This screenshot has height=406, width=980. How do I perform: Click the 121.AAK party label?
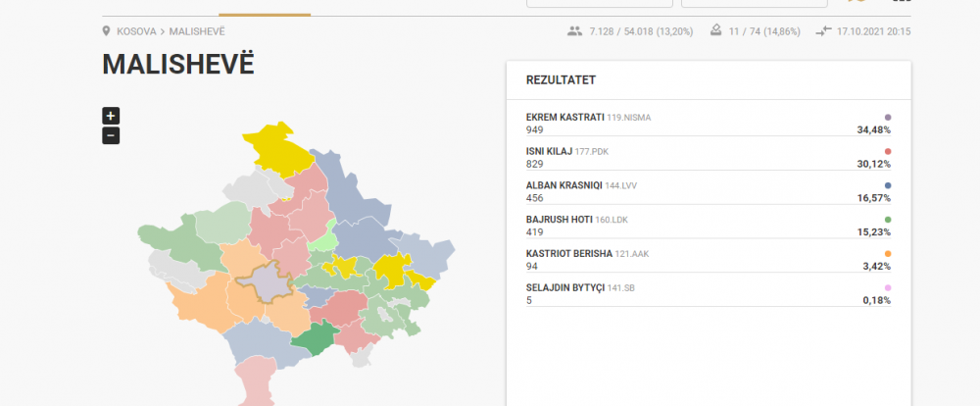coord(631,254)
